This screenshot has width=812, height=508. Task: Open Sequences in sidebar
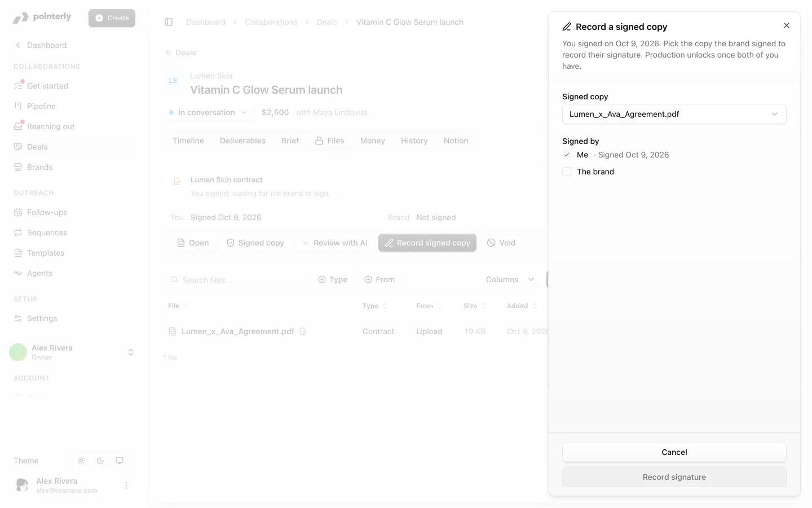(73, 233)
